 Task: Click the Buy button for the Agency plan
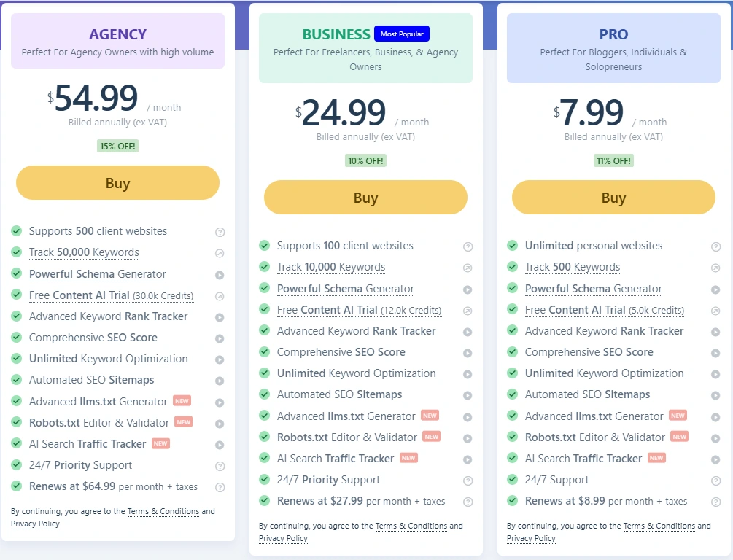(117, 183)
